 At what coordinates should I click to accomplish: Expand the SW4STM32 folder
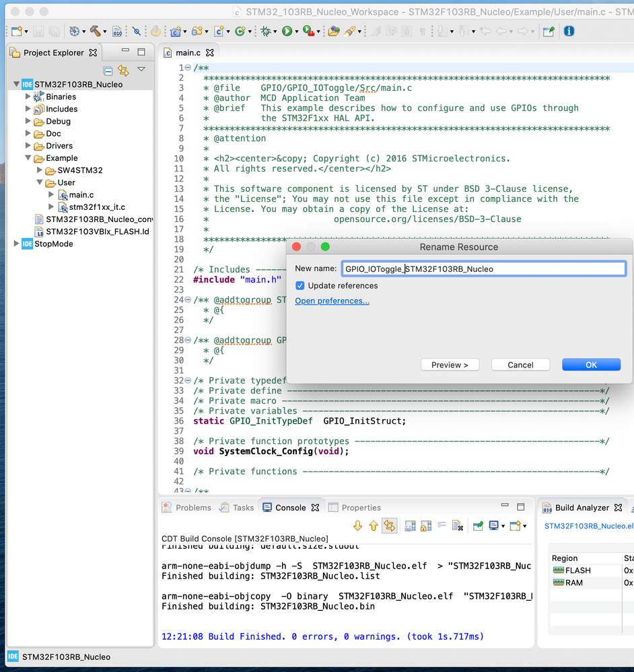click(x=40, y=170)
